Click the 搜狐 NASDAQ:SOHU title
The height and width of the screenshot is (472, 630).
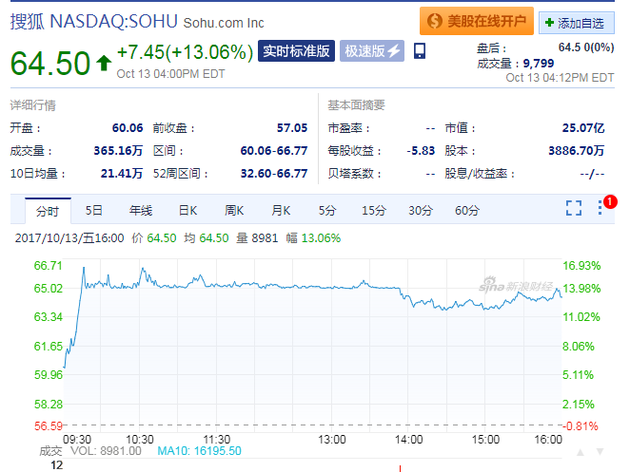pos(94,21)
